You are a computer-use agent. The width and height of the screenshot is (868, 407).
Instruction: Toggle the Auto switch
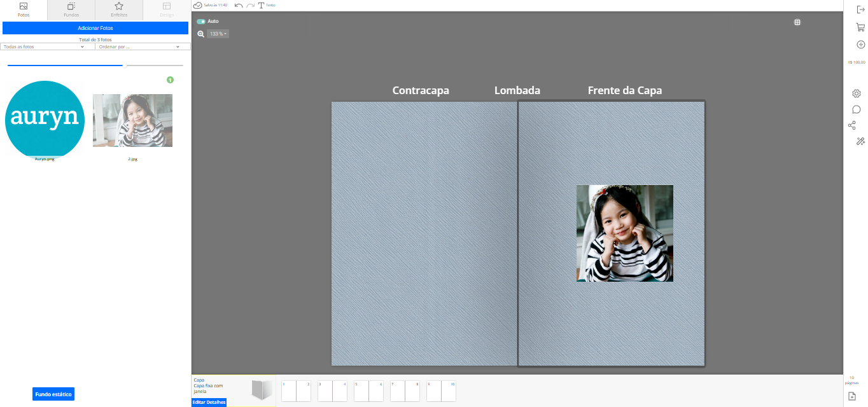point(201,22)
